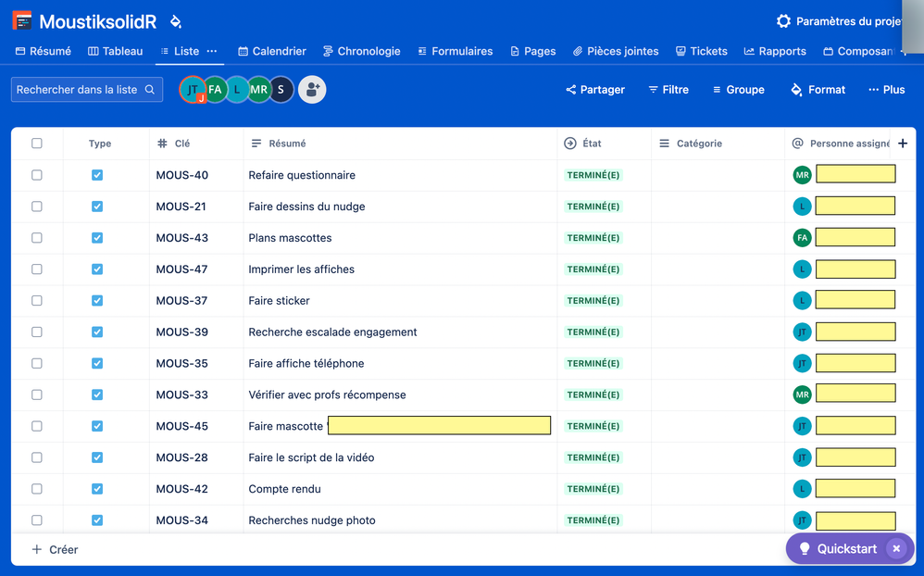The width and height of the screenshot is (924, 576).
Task: Open status dropdown for Refaire questionnaire
Action: [x=593, y=175]
